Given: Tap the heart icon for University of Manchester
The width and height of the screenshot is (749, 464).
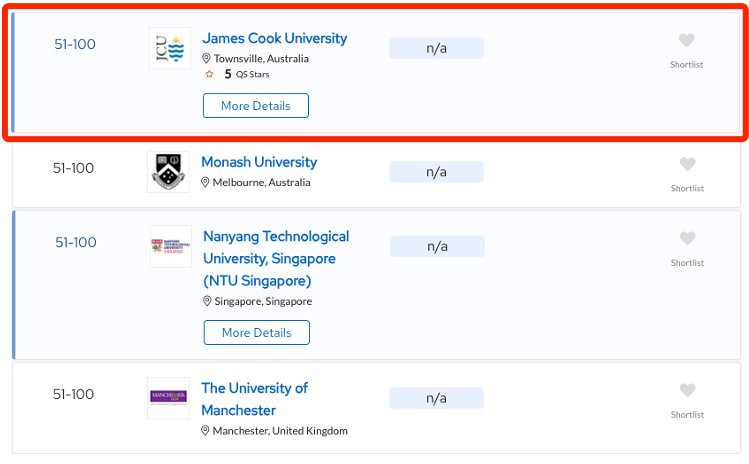Looking at the screenshot, I should [687, 390].
